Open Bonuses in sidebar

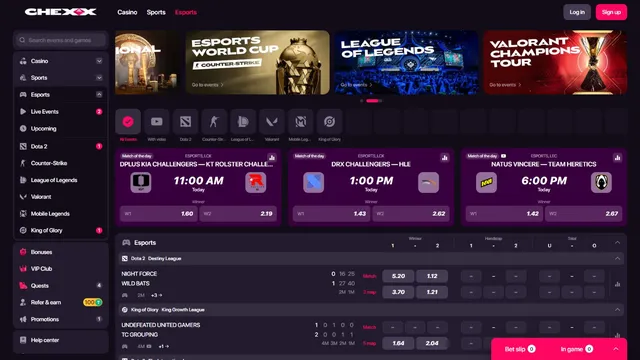[x=61, y=252]
